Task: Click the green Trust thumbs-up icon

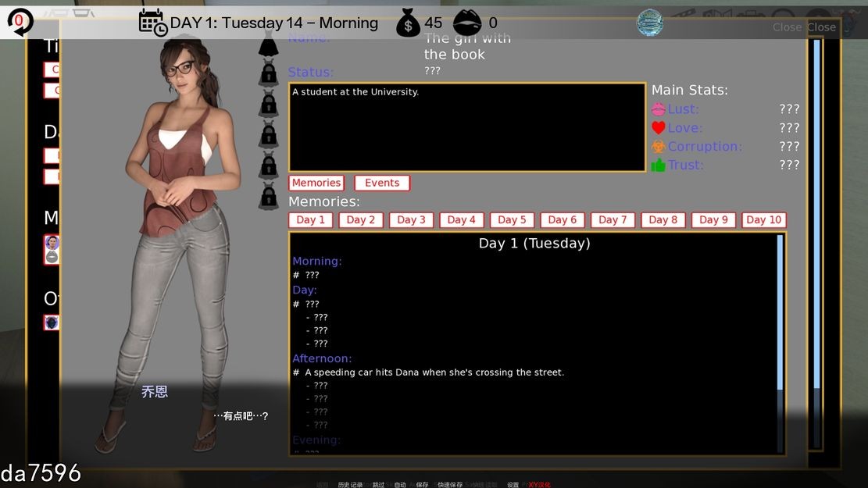Action: coord(659,165)
